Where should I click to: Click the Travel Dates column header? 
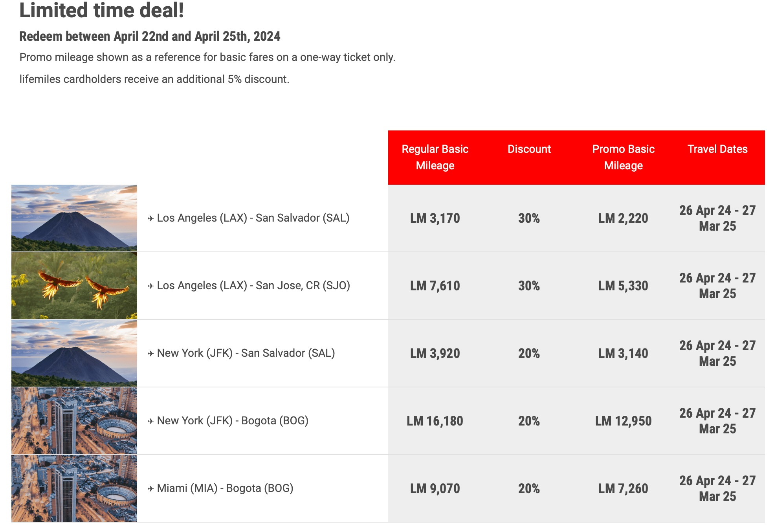click(717, 149)
